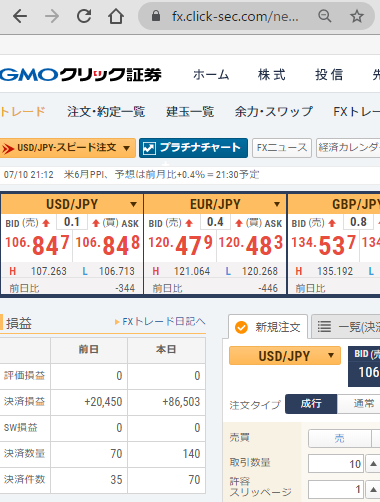Image resolution: width=380 pixels, height=502 pixels.
Task: Click 前日 決済損益 value +20,450
Action: click(103, 402)
